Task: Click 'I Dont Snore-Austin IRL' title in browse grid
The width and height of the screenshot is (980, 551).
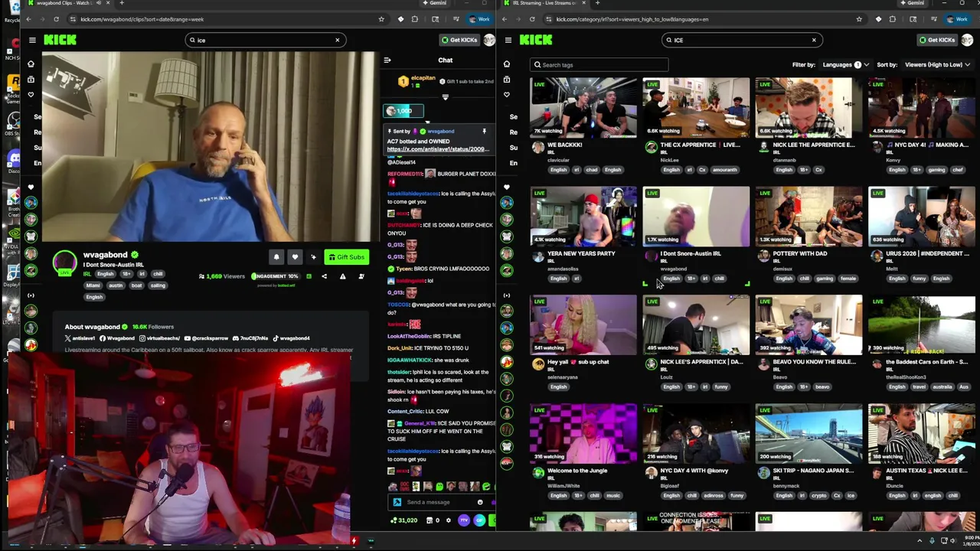Action: pyautogui.click(x=691, y=253)
